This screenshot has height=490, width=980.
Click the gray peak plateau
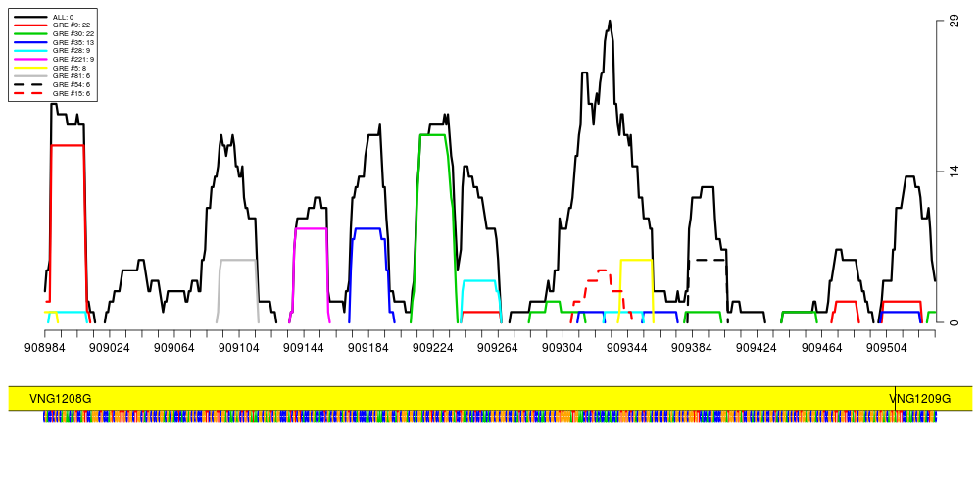(x=237, y=261)
